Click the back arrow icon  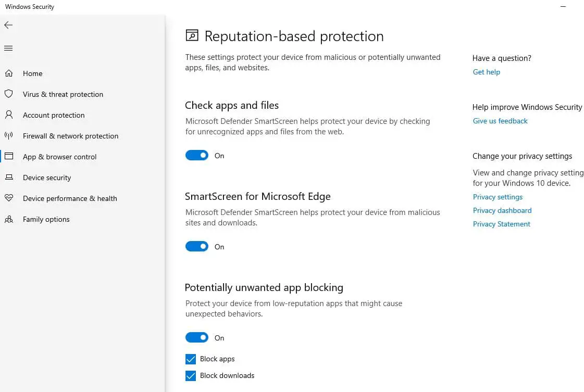coord(8,25)
